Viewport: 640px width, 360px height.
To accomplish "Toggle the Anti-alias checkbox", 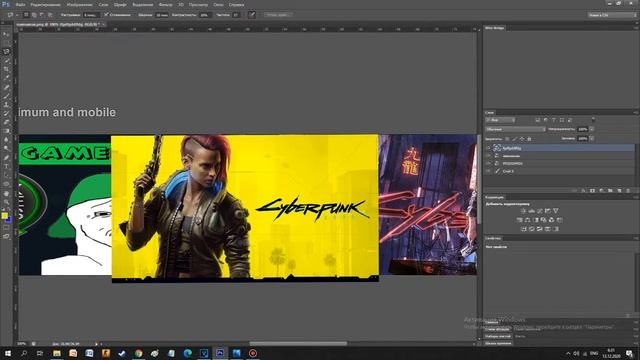I will (x=106, y=15).
